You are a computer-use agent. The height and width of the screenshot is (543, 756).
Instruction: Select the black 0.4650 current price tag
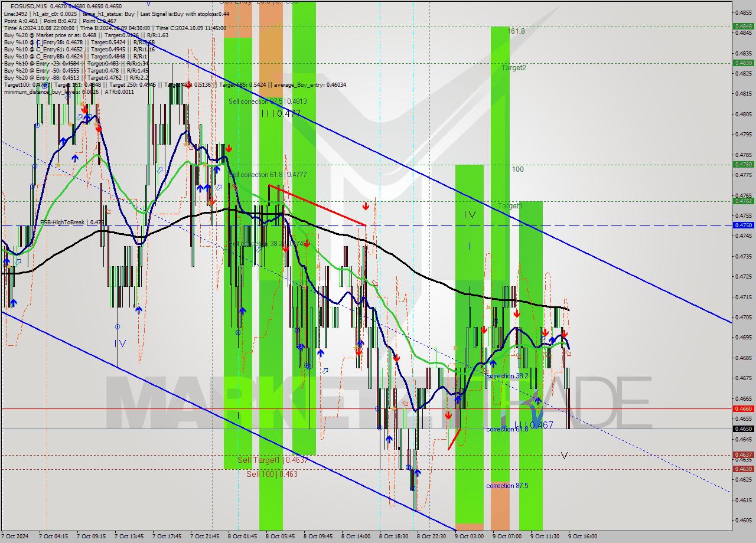[x=742, y=429]
